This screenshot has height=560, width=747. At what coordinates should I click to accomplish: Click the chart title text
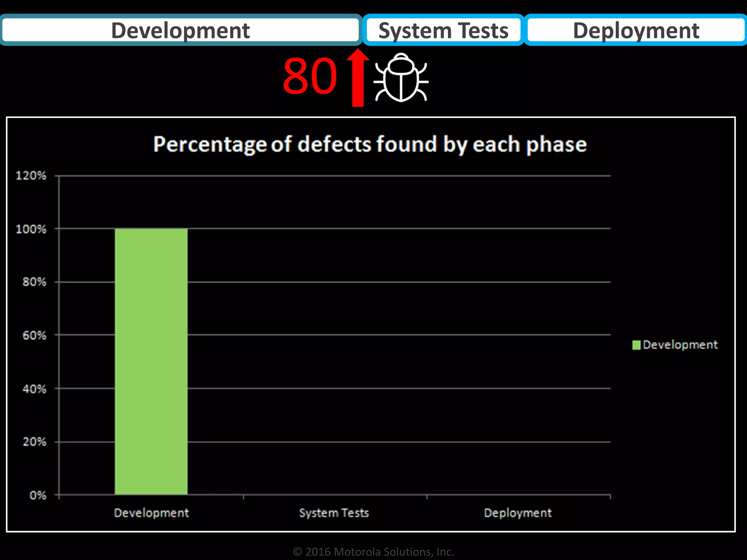(370, 144)
